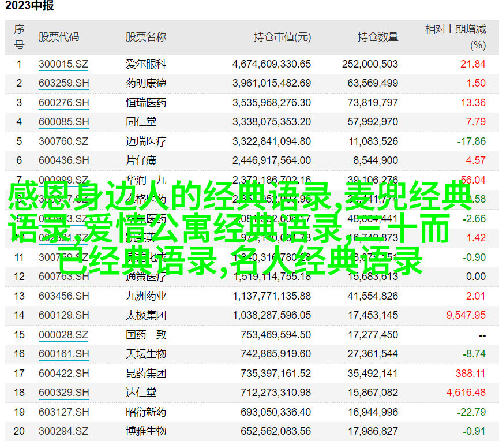Open stock code link 300015.SZ

tap(63, 64)
